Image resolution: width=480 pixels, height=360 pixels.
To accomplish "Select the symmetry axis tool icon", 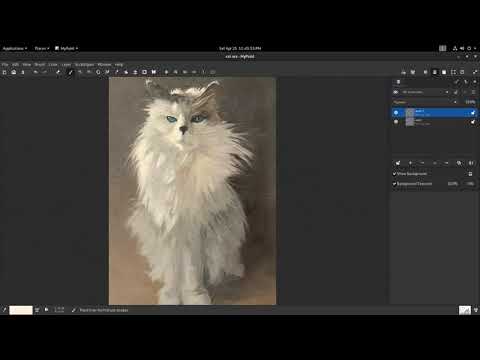I will coord(154,72).
